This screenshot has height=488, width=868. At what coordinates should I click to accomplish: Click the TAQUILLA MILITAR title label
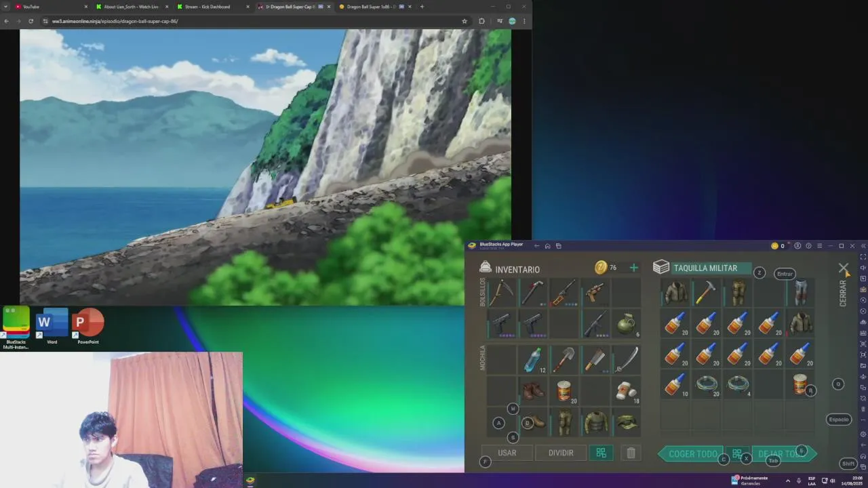705,268
